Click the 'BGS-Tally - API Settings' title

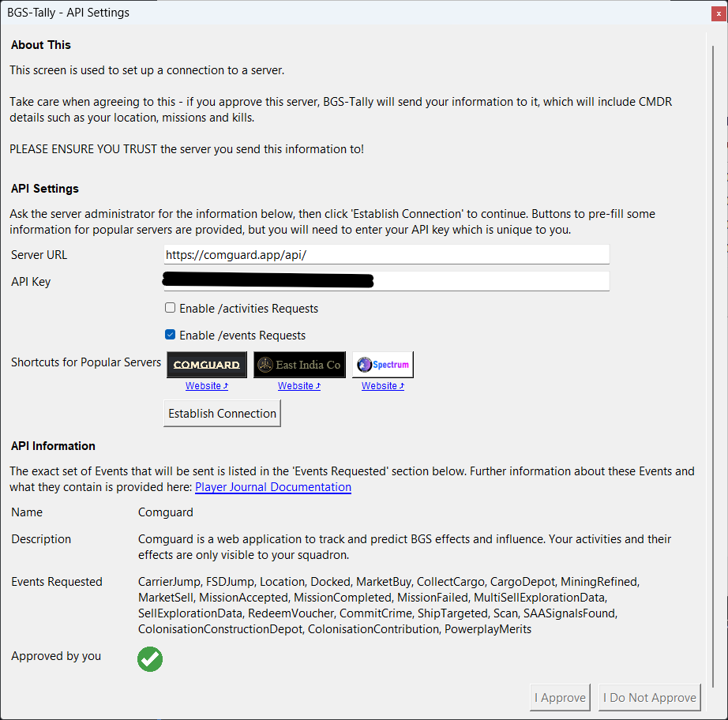[68, 13]
